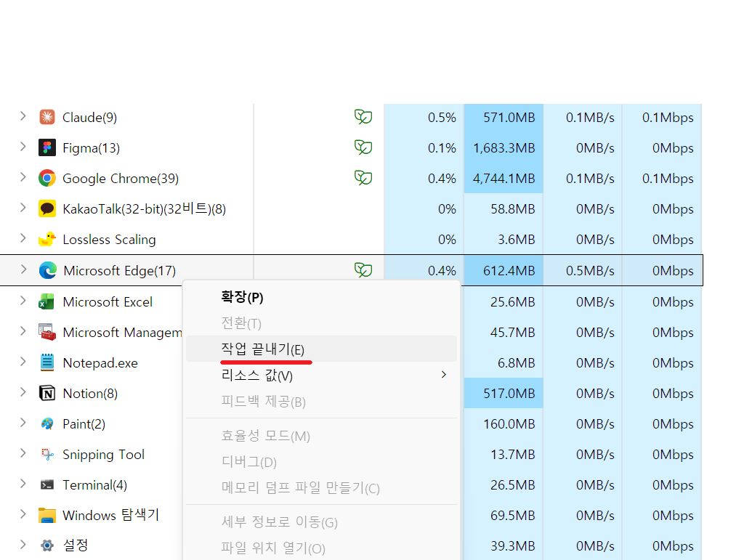This screenshot has height=560, width=752.
Task: Click 파일 위치 열기(O) entry
Action: pyautogui.click(x=321, y=548)
